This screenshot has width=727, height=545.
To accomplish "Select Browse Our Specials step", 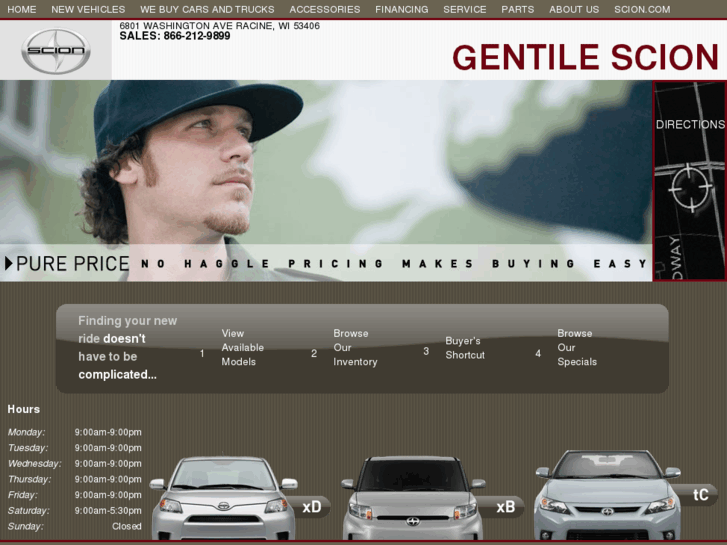I will point(577,347).
